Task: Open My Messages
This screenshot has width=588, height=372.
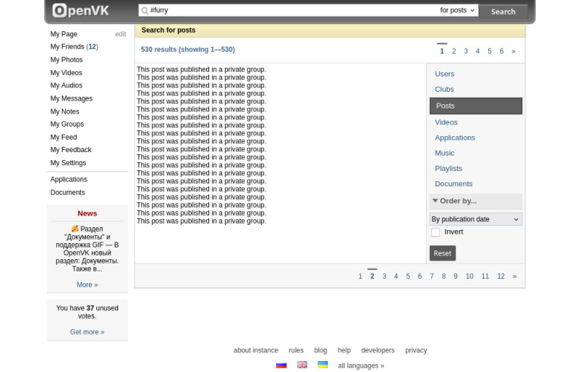Action: [x=71, y=98]
